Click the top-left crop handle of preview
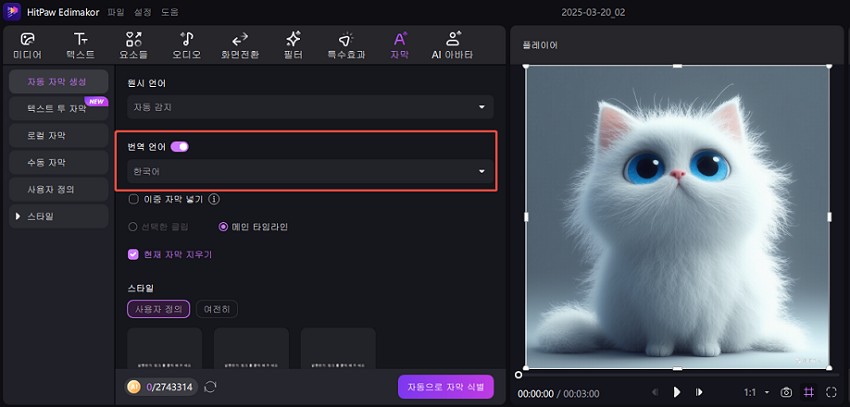850x407 pixels. 525,66
